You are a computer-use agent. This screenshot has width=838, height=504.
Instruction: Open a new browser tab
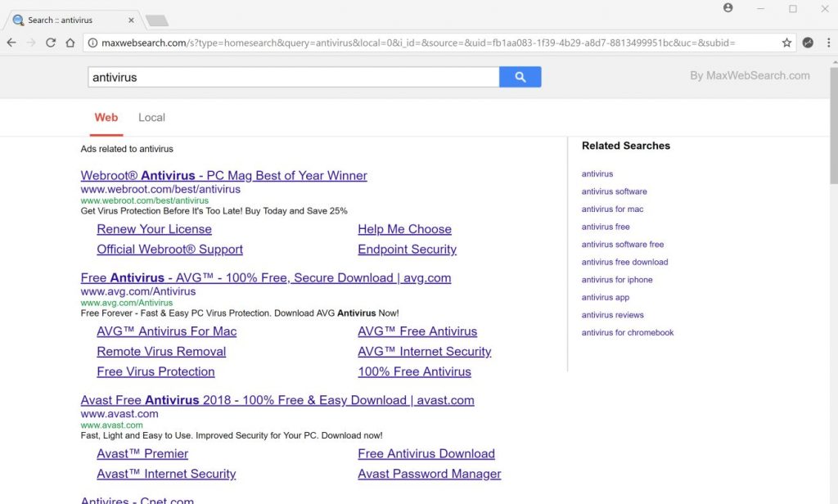pyautogui.click(x=157, y=20)
